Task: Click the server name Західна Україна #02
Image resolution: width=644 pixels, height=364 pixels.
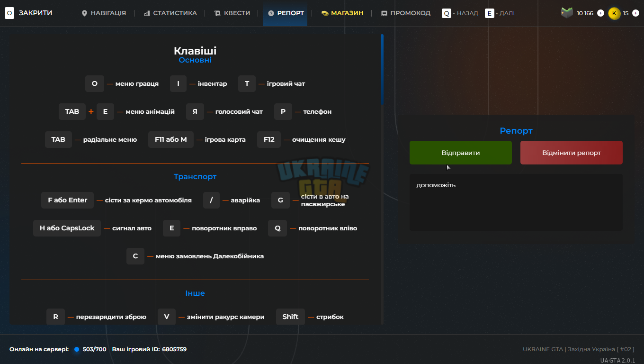Action: coord(601,349)
